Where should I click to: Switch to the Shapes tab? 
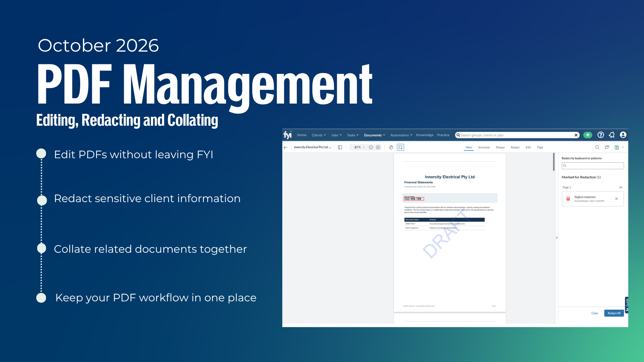[500, 147]
